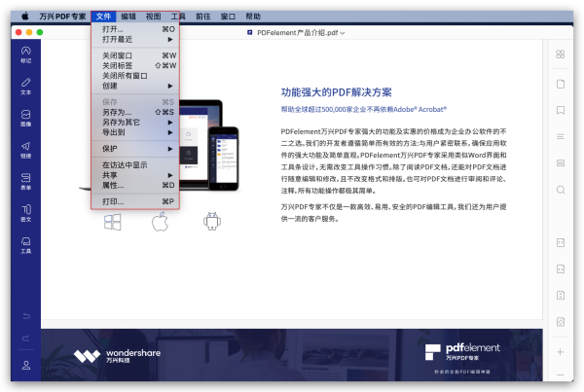This screenshot has width=584, height=392.
Task: Click the 万兴PDF专家 app menu
Action: tap(62, 17)
